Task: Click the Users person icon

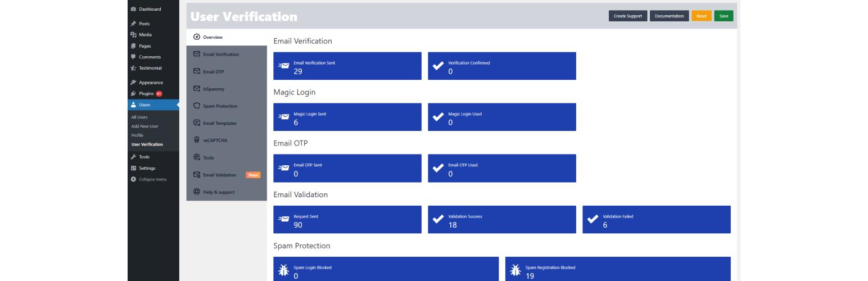Action: tap(133, 105)
